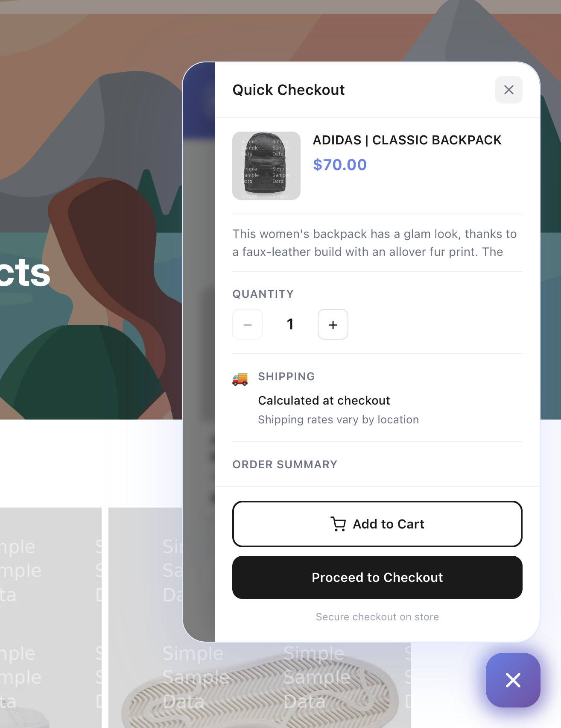Click the quantity value showing 1
561x728 pixels.
pos(290,324)
